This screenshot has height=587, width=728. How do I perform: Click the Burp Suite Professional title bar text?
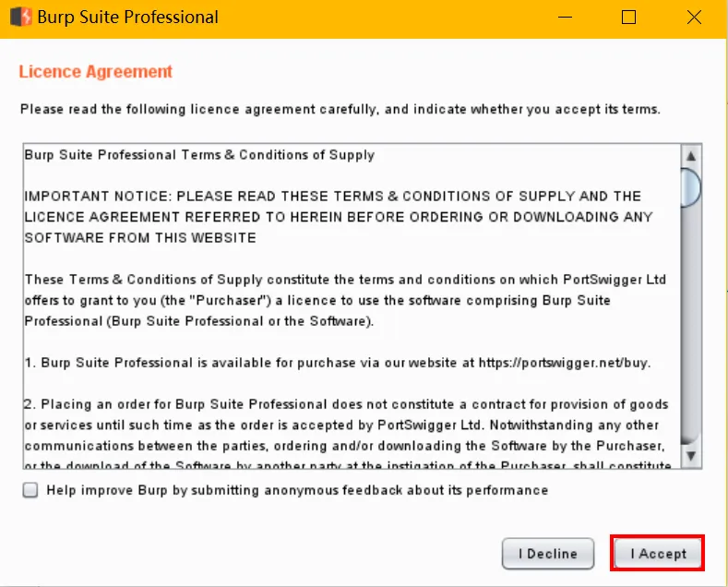tap(127, 18)
